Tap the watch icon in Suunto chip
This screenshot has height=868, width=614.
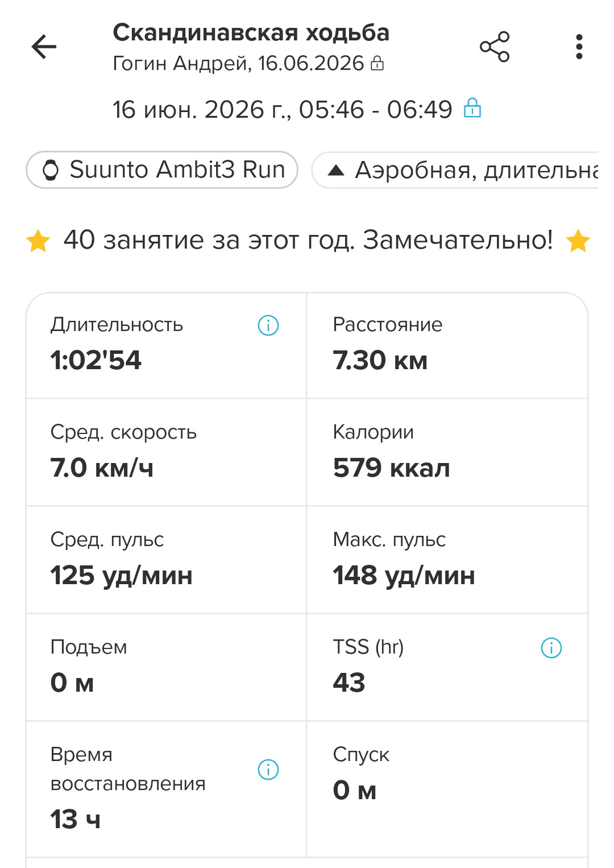(x=51, y=170)
